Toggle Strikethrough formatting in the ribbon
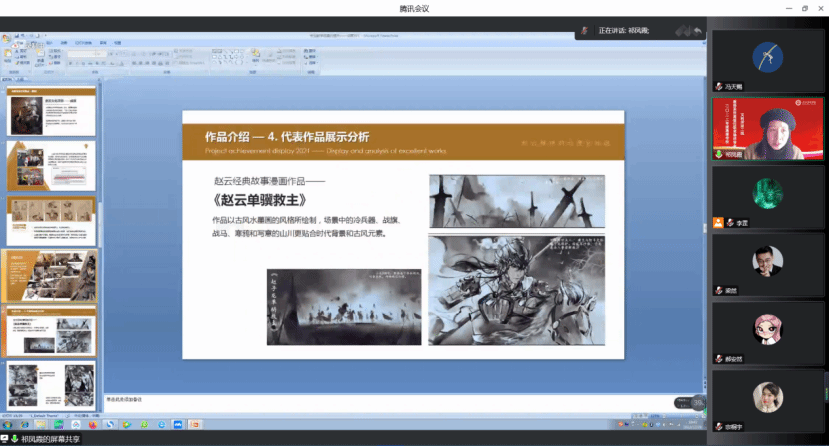 click(90, 63)
